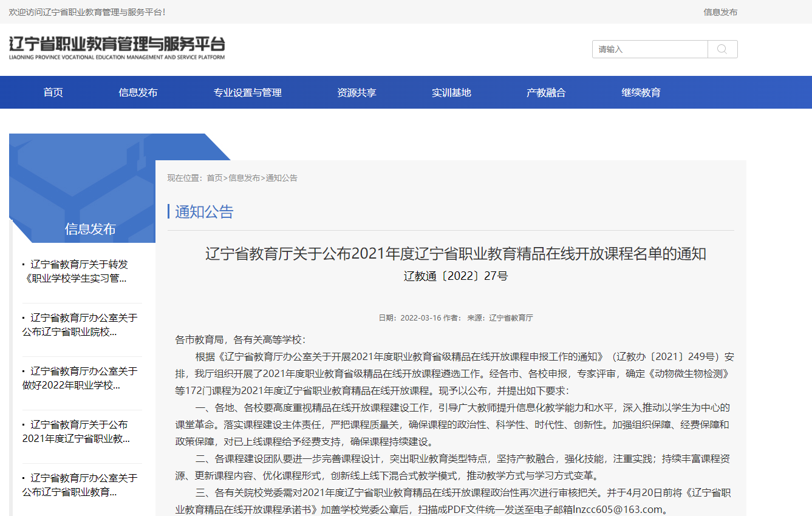Image resolution: width=812 pixels, height=516 pixels.
Task: Type in the 请输入 search field
Action: click(649, 49)
